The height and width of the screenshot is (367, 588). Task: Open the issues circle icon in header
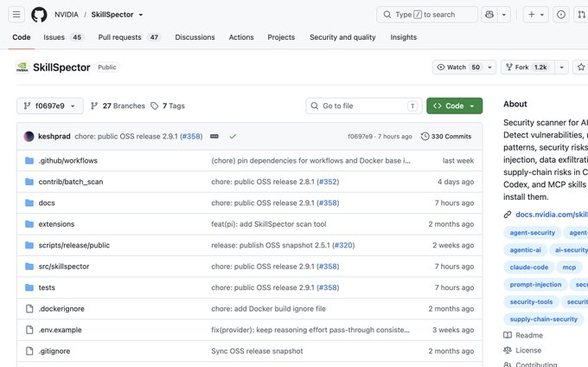(561, 15)
